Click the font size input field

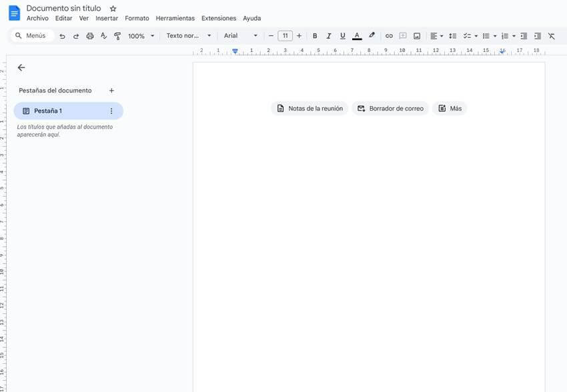[285, 36]
